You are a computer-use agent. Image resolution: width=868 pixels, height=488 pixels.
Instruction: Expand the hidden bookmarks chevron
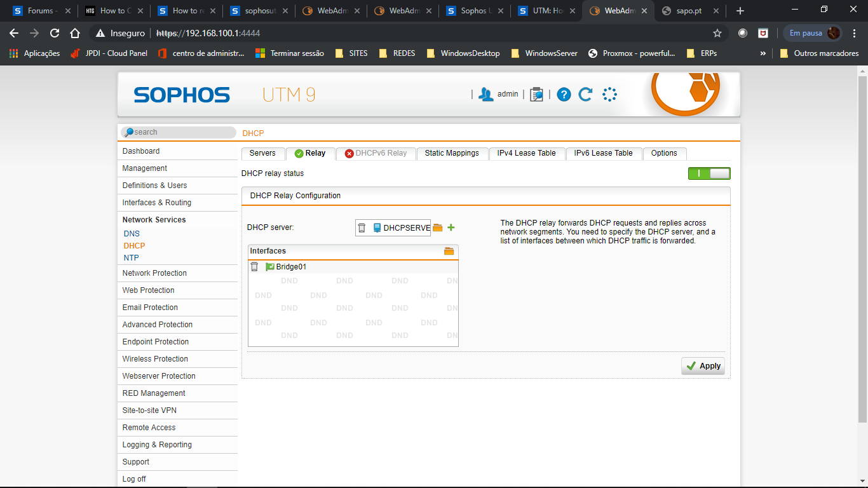(x=763, y=53)
